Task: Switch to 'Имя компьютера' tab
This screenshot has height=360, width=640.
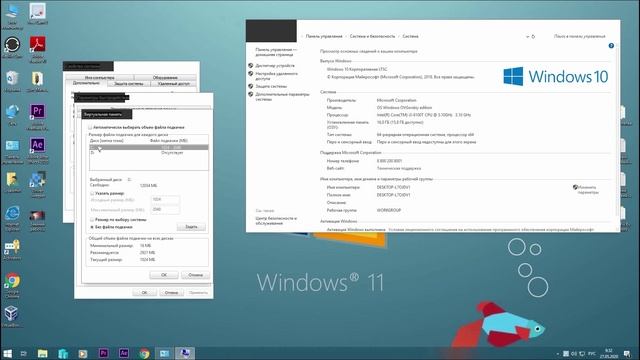Action: coord(99,78)
